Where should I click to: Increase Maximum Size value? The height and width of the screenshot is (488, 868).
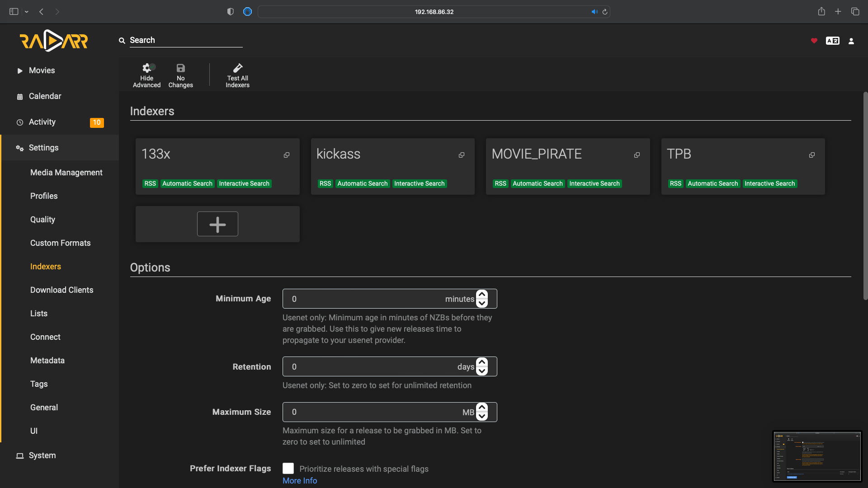pyautogui.click(x=482, y=407)
